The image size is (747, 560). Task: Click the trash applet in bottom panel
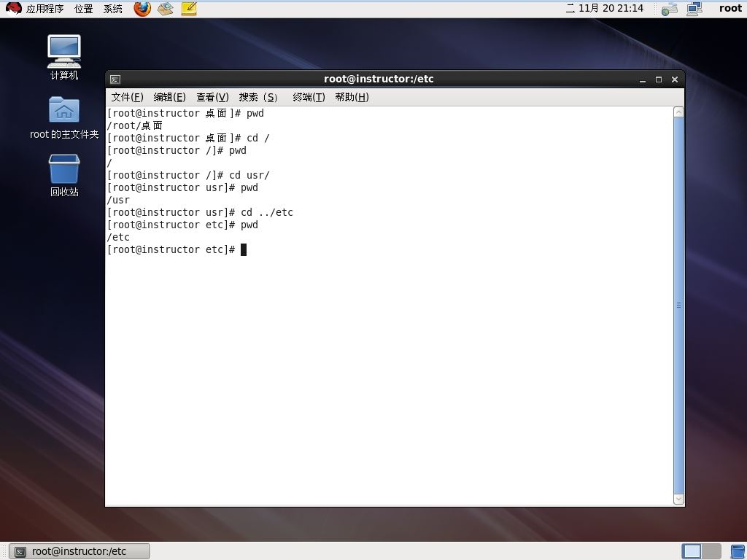click(x=738, y=551)
